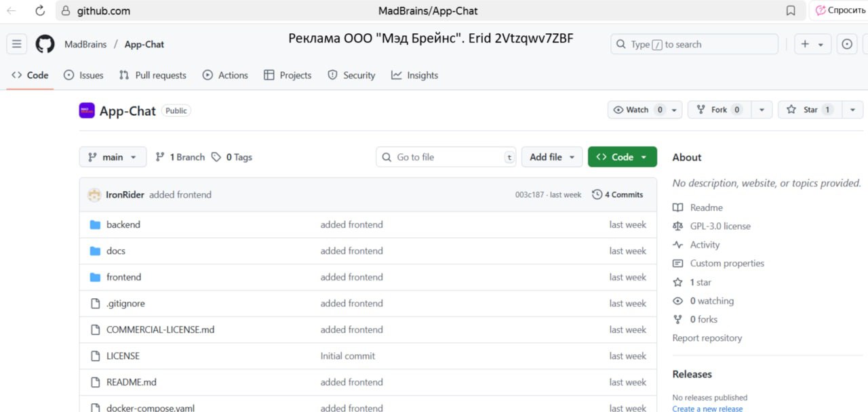868x412 pixels.
Task: Open IronRider user profile link
Action: click(125, 194)
